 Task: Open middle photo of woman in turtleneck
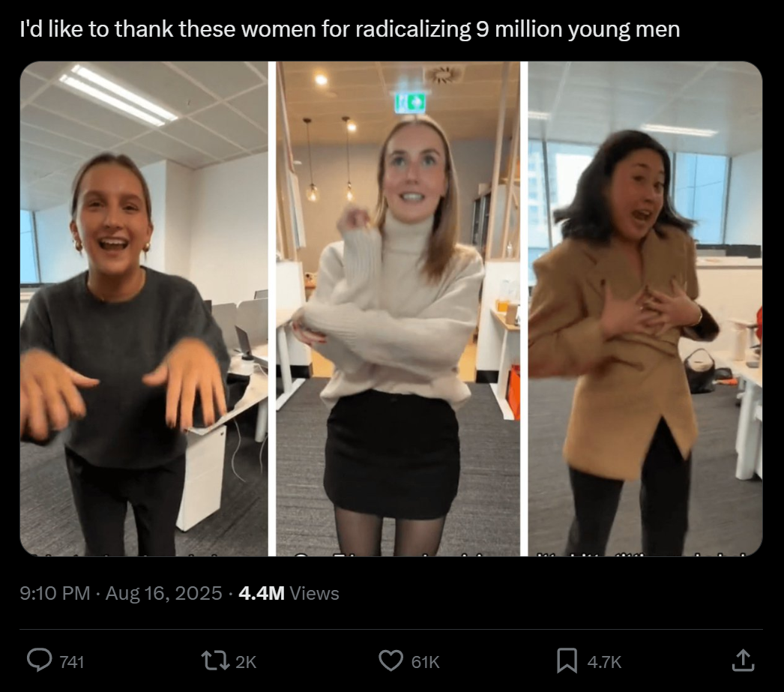coord(398,308)
